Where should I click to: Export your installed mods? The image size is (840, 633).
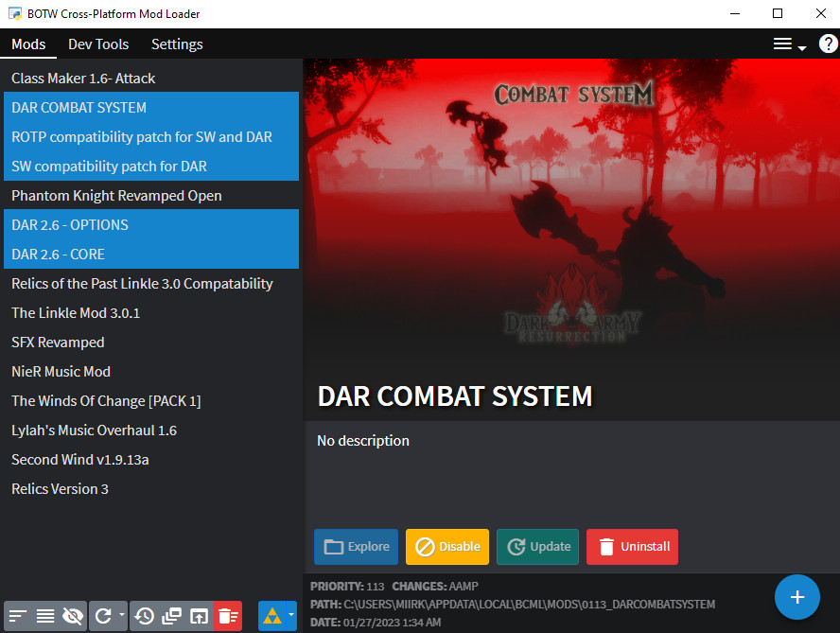(x=199, y=616)
